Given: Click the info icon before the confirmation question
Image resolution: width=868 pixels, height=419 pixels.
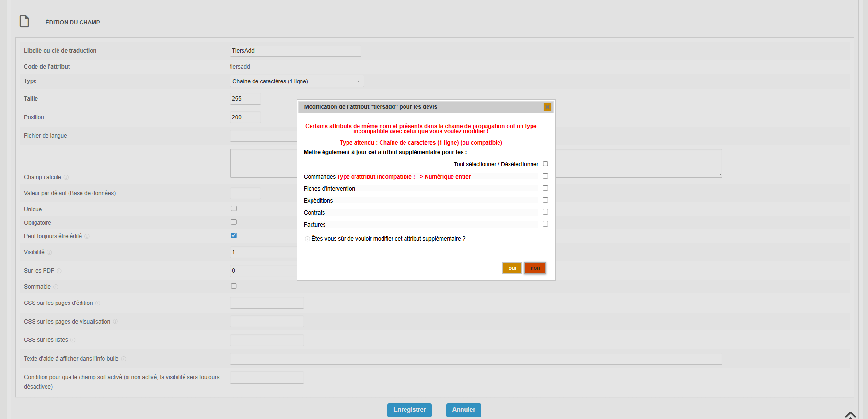Looking at the screenshot, I should click(307, 239).
